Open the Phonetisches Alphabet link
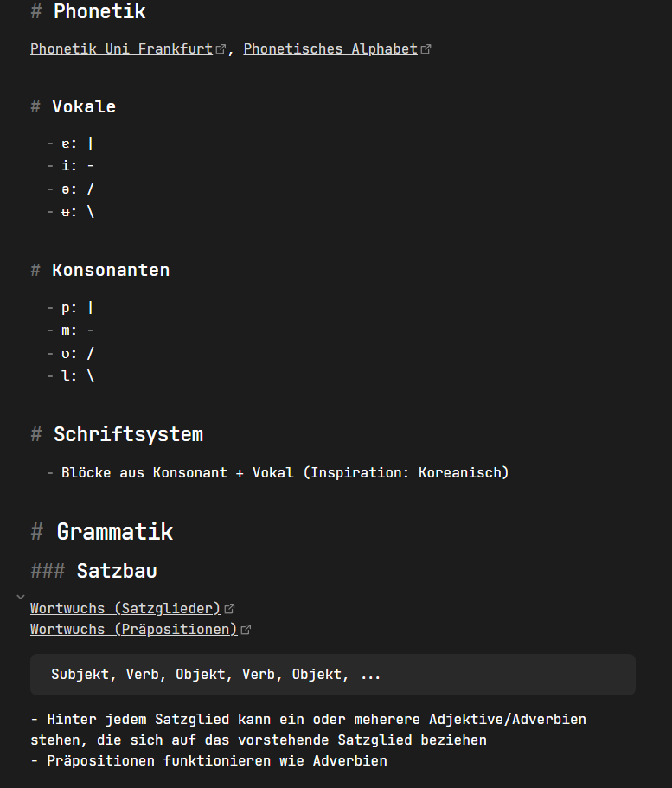 pos(330,49)
